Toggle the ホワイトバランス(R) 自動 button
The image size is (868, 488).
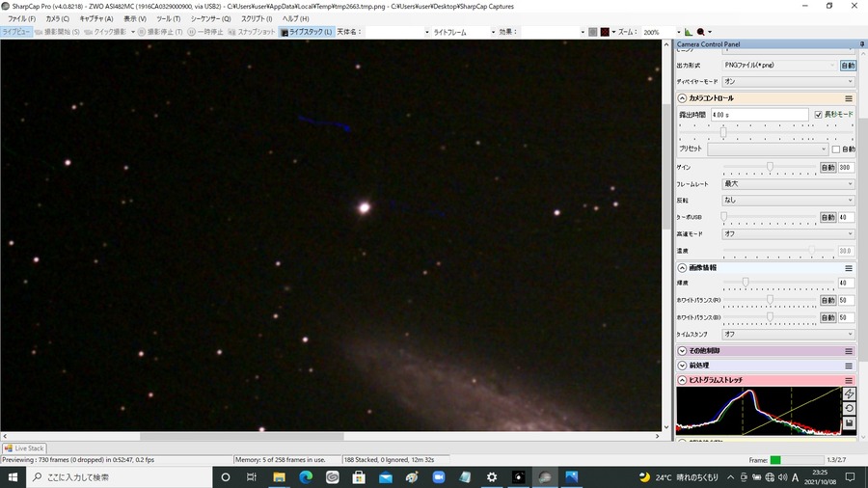827,301
